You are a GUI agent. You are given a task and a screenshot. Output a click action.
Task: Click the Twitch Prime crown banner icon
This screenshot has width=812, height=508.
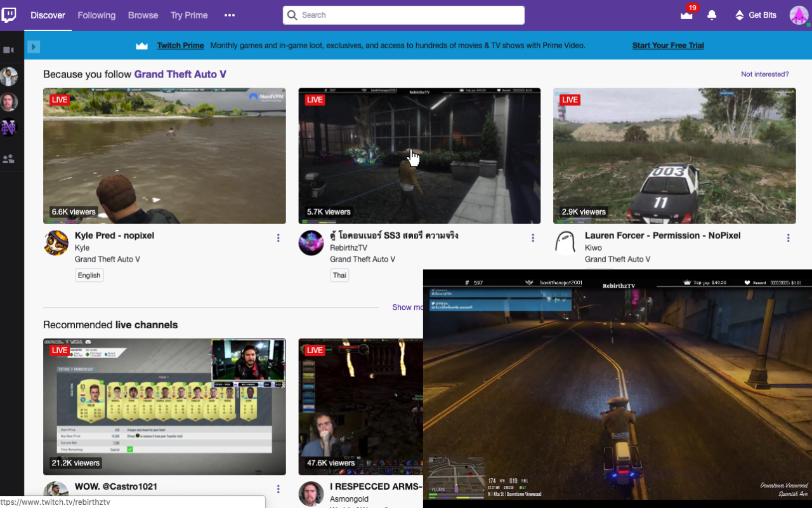coord(142,46)
